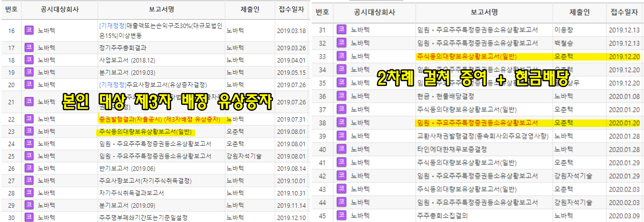Click the purple 코 market icon in row 33
The image size is (644, 222).
click(x=341, y=56)
